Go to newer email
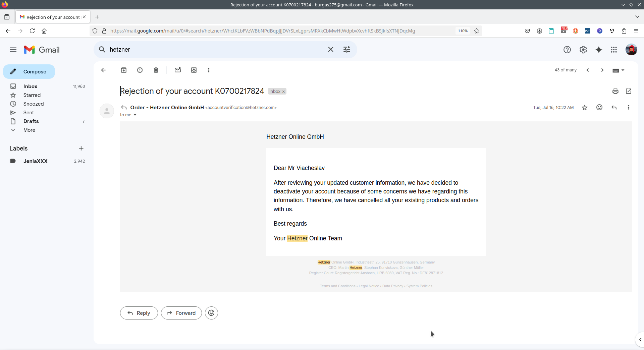This screenshot has width=644, height=350. [588, 70]
